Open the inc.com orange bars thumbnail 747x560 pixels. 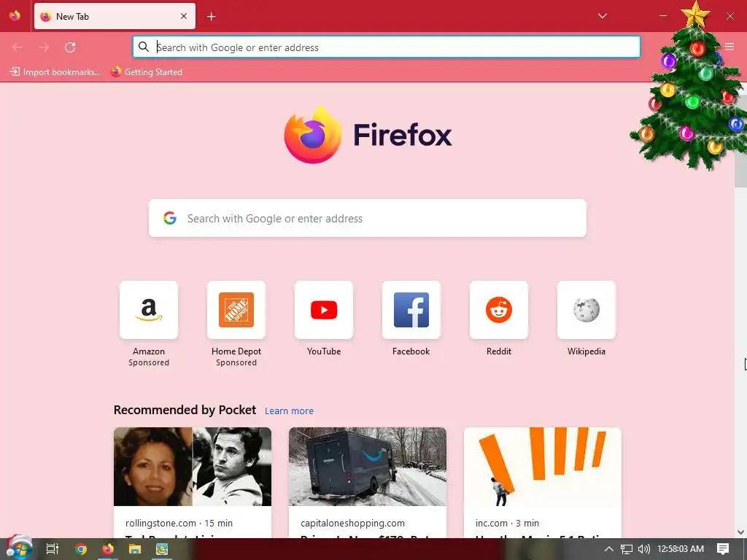pos(543,467)
